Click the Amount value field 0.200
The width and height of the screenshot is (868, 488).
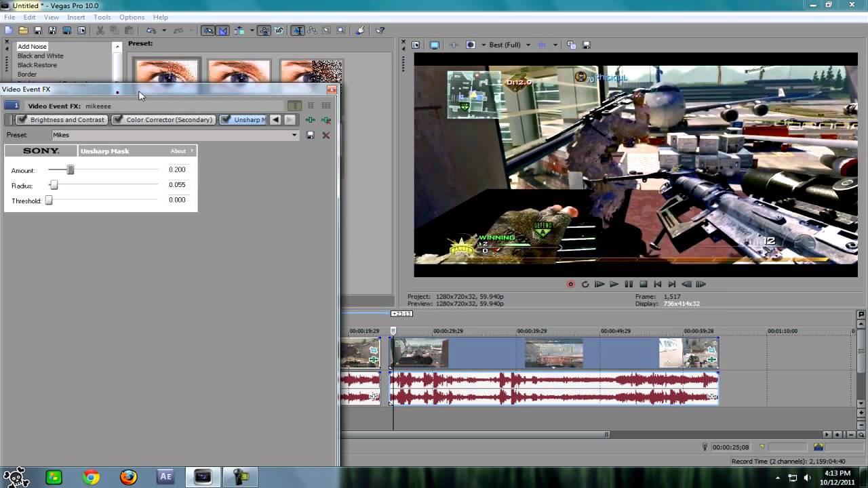click(x=177, y=169)
